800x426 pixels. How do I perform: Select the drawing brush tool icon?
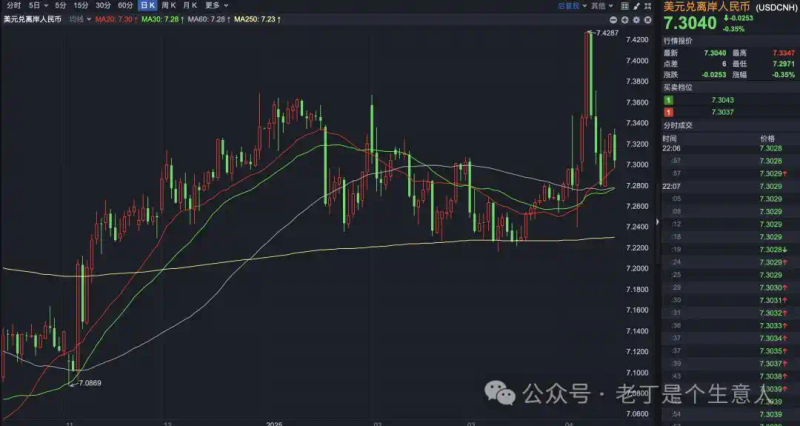(x=636, y=6)
